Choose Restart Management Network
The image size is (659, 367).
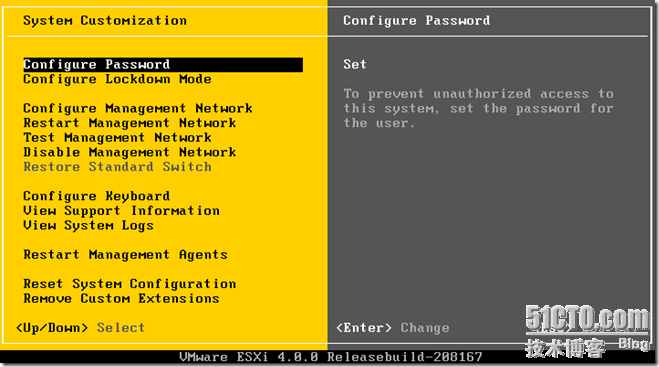[129, 123]
